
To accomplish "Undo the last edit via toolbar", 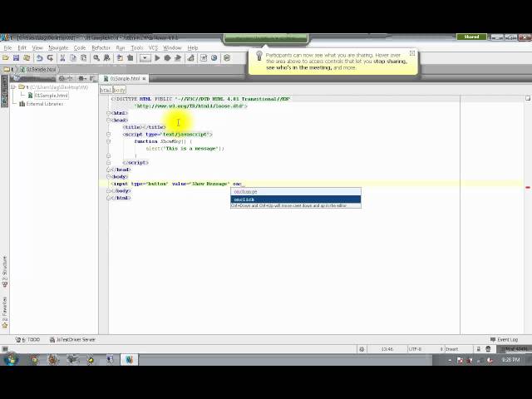I will click(40, 58).
